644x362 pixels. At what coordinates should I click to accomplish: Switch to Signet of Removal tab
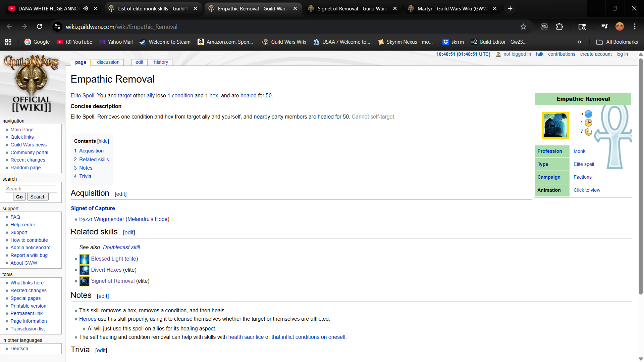352,8
